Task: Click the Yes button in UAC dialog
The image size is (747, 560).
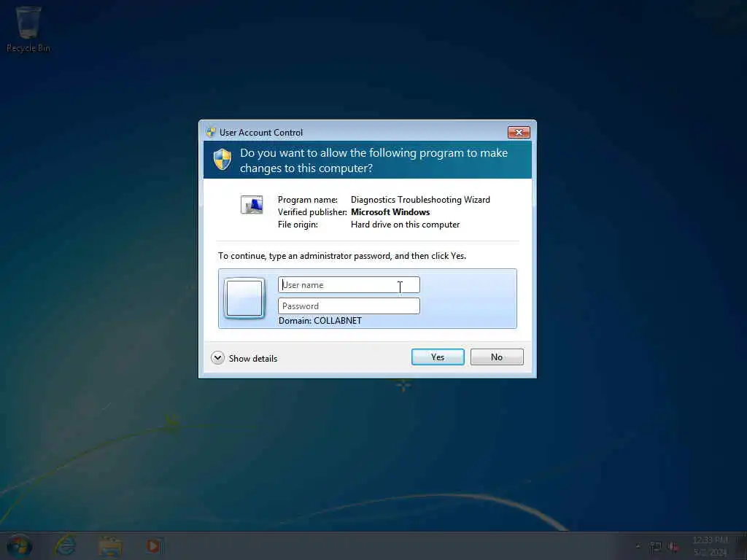Action: pos(438,357)
